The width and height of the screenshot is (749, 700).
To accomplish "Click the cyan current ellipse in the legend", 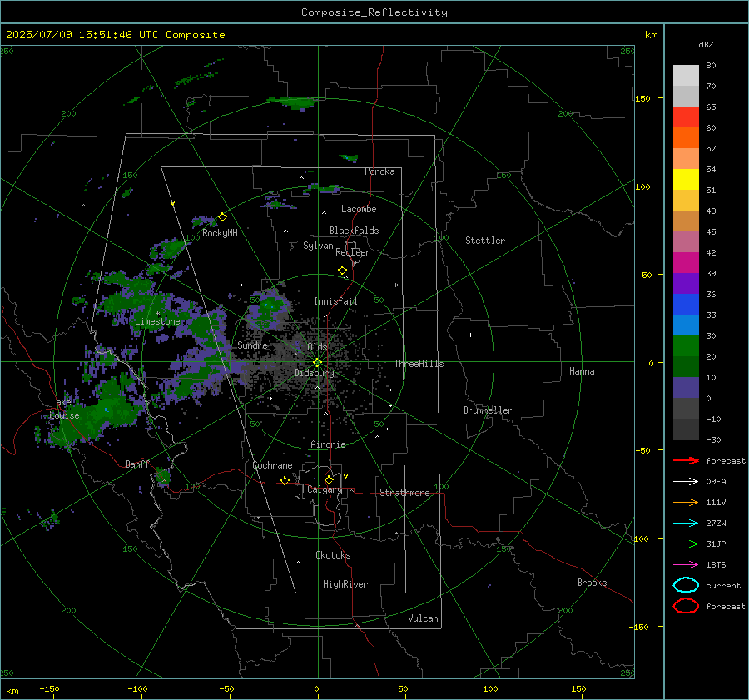I will coord(686,585).
